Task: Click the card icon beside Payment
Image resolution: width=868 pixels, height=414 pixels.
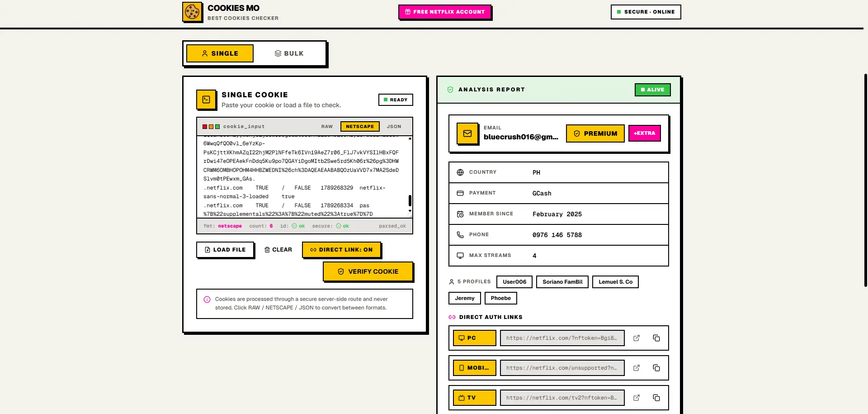Action: 460,193
